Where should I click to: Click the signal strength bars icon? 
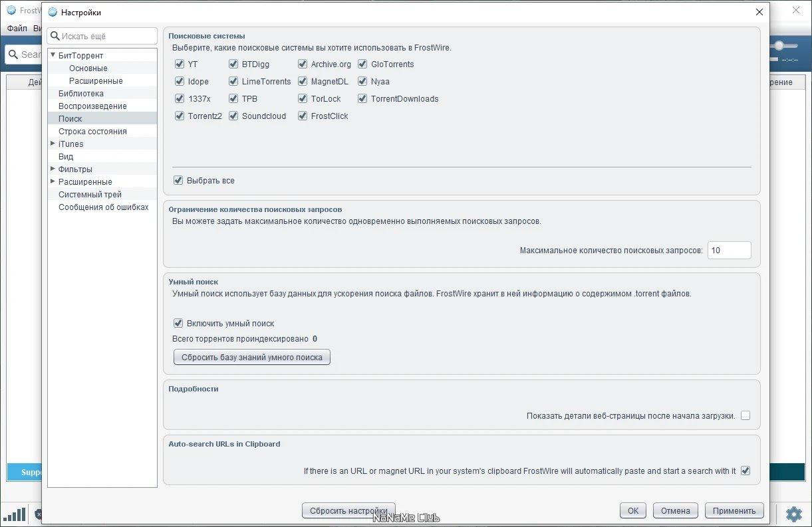click(15, 514)
